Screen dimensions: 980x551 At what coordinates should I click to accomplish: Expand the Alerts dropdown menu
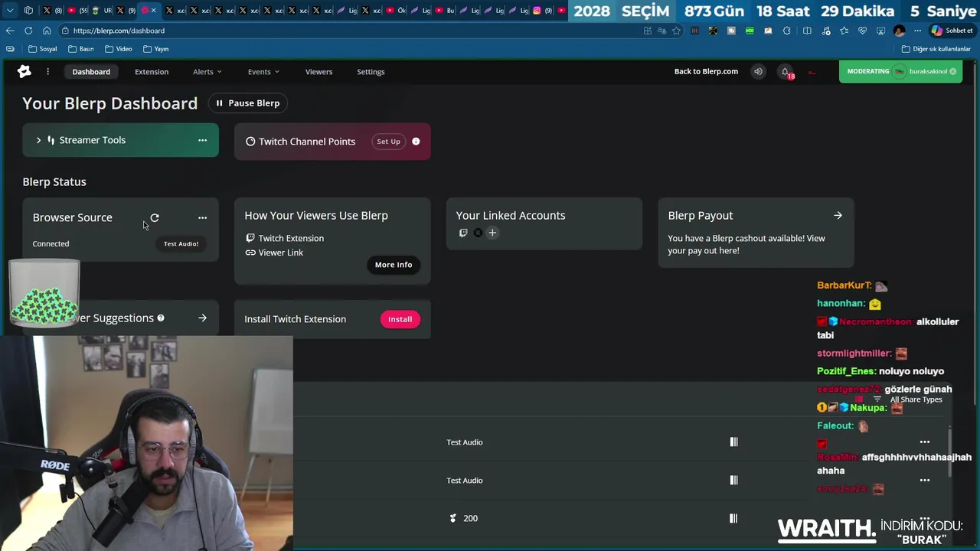pyautogui.click(x=207, y=72)
